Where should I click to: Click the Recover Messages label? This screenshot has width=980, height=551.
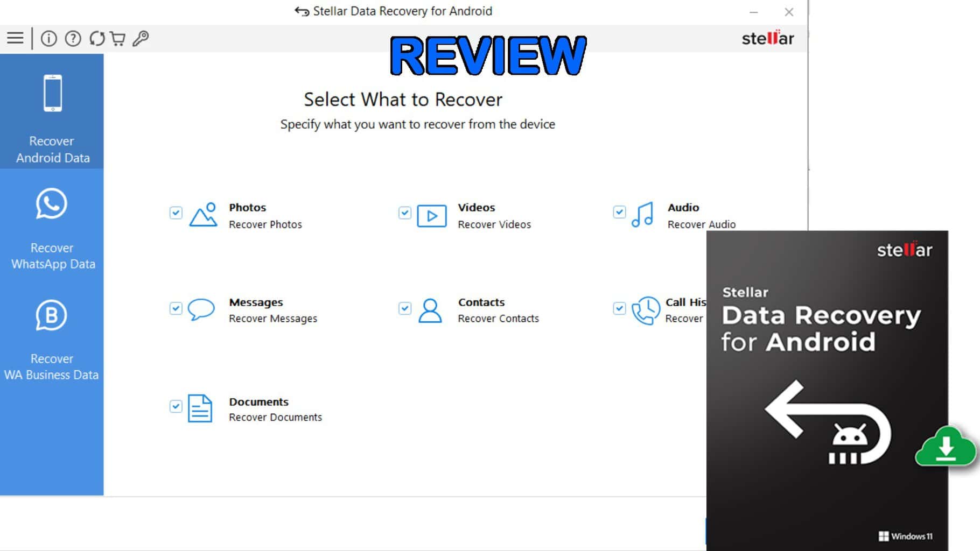[x=273, y=319]
